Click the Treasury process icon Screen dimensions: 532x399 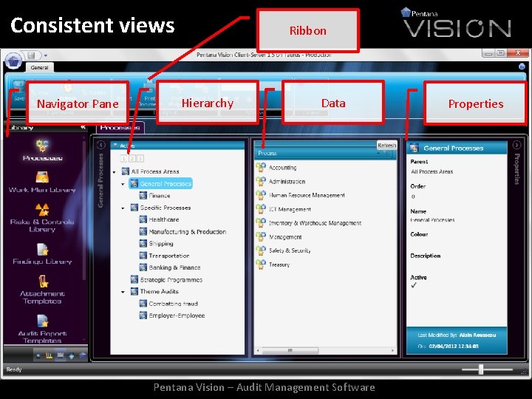coord(261,265)
